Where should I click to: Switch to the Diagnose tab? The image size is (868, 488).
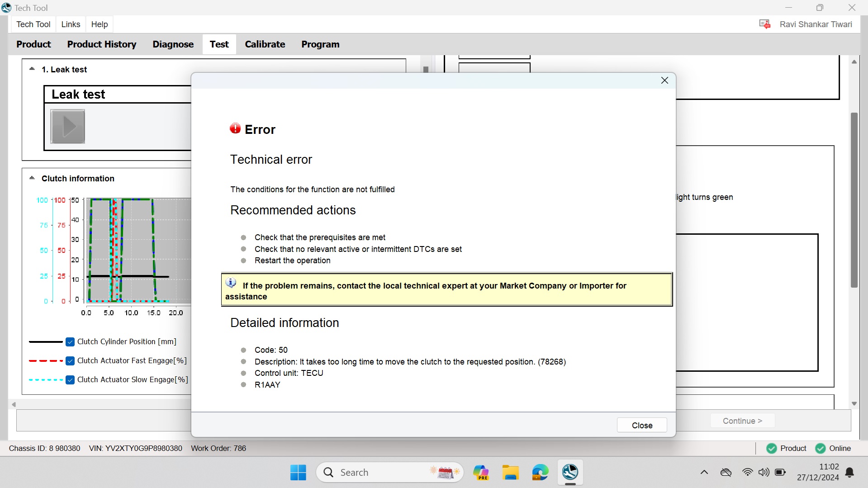(173, 44)
